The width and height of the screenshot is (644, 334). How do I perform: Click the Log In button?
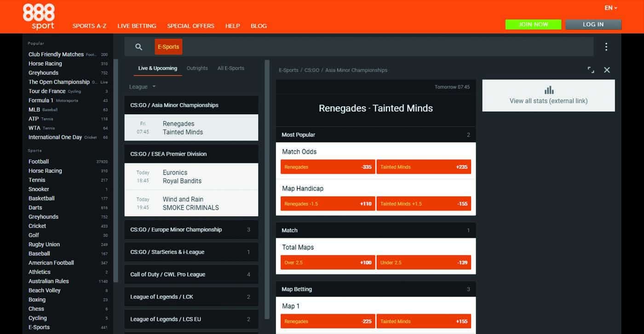[x=593, y=24]
